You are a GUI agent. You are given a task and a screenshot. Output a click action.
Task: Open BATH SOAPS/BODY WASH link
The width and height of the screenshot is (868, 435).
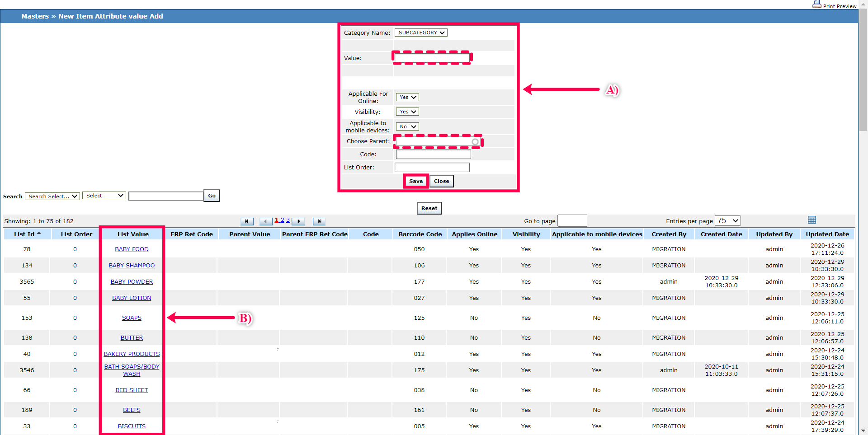[132, 370]
